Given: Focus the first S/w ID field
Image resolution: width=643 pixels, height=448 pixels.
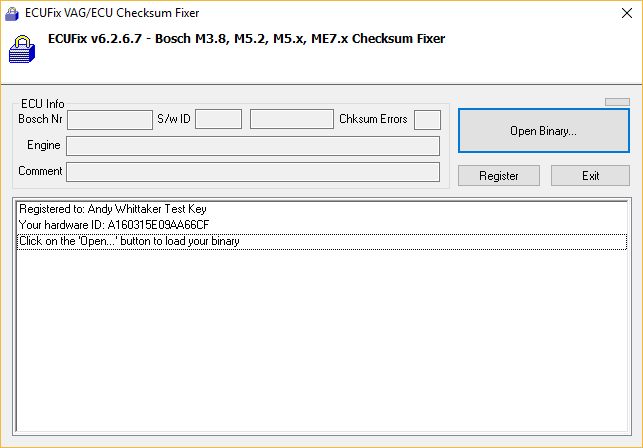Looking at the screenshot, I should (x=219, y=119).
